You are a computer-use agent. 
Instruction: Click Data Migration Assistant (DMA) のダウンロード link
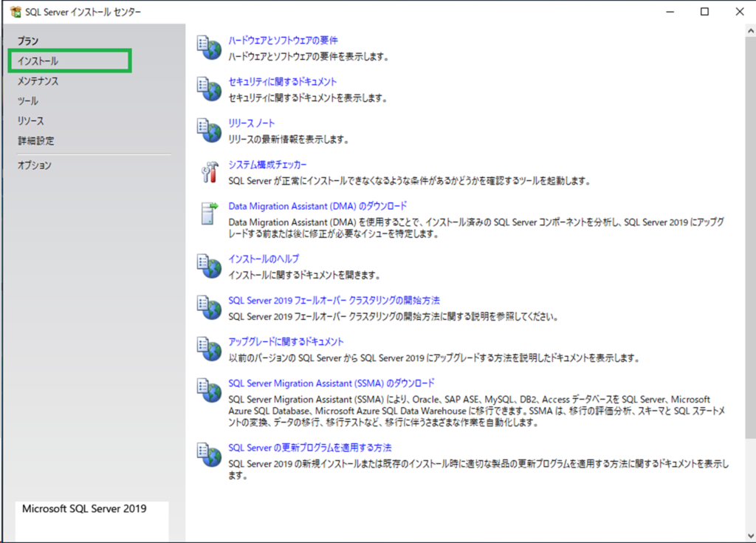coord(317,206)
